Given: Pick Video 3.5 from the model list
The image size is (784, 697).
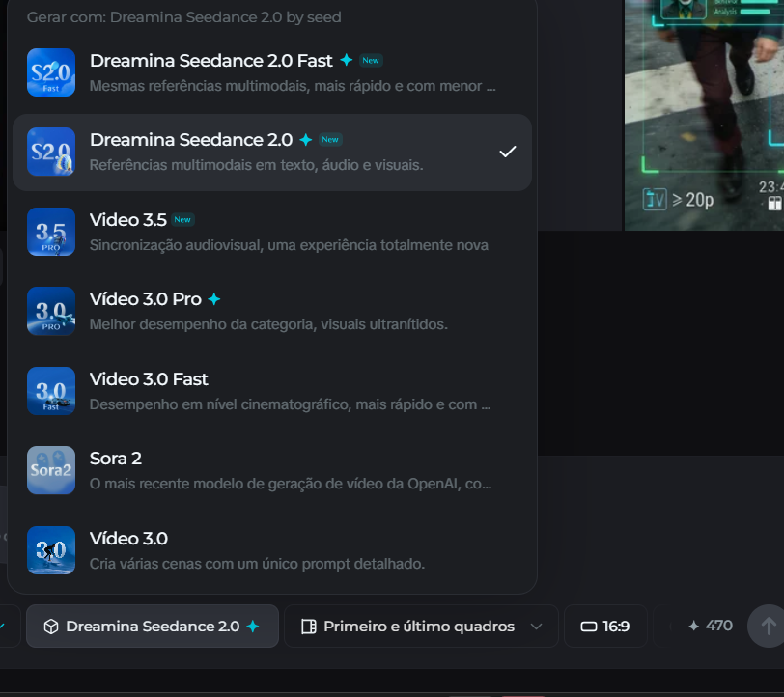Looking at the screenshot, I should (272, 232).
